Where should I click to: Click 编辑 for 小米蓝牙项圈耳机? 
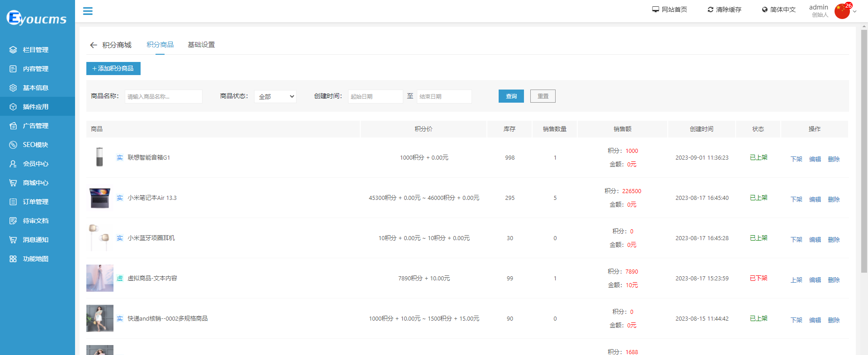point(815,240)
